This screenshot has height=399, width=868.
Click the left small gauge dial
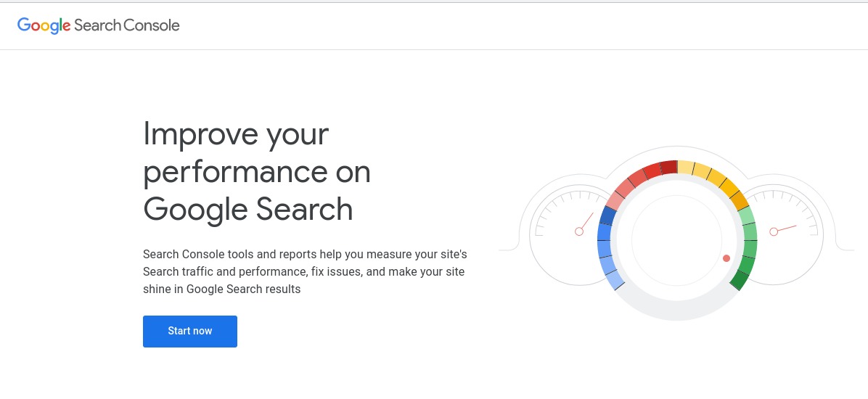click(x=570, y=235)
